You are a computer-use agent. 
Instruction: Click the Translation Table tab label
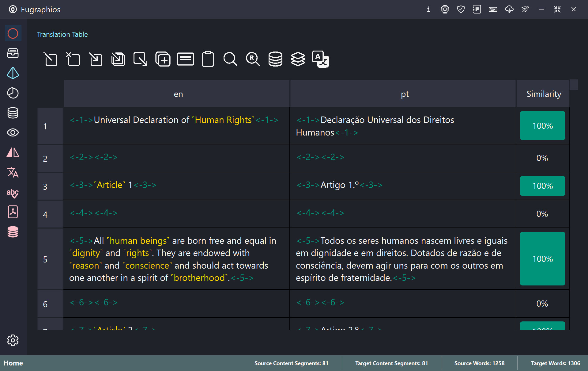62,34
